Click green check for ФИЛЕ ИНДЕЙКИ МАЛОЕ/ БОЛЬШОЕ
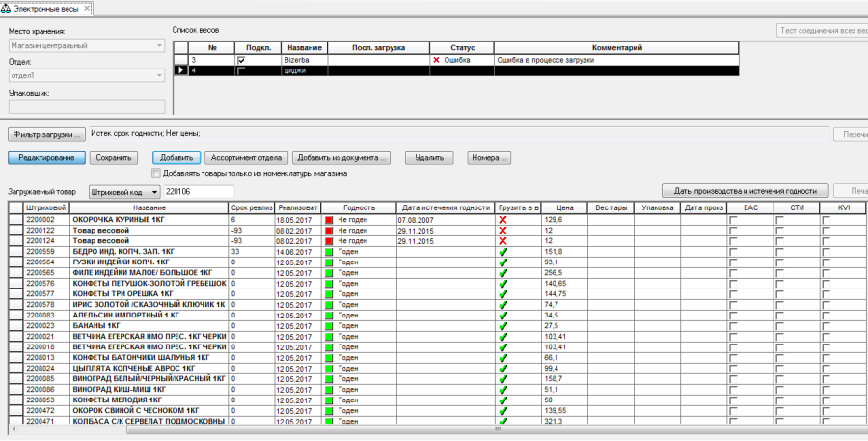Viewport: 868px width, 441px height. [x=503, y=272]
